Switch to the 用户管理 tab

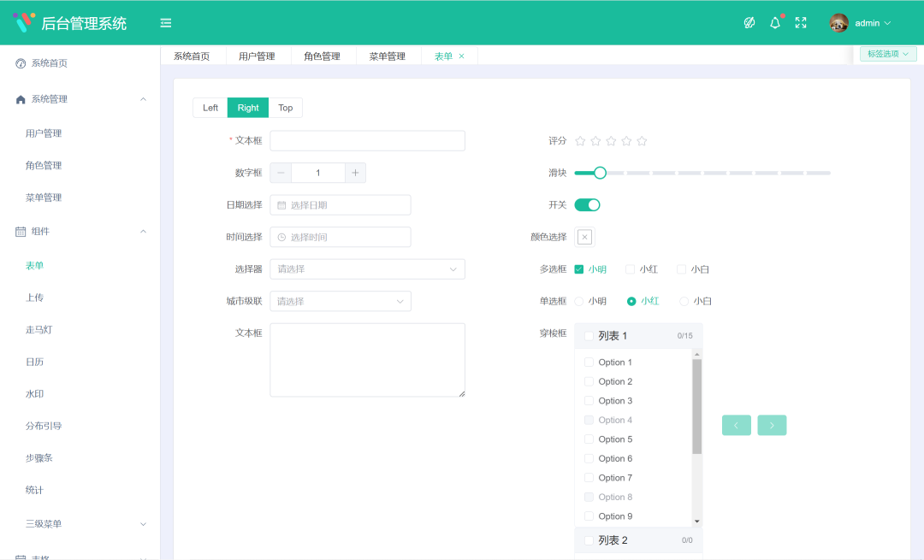click(258, 54)
